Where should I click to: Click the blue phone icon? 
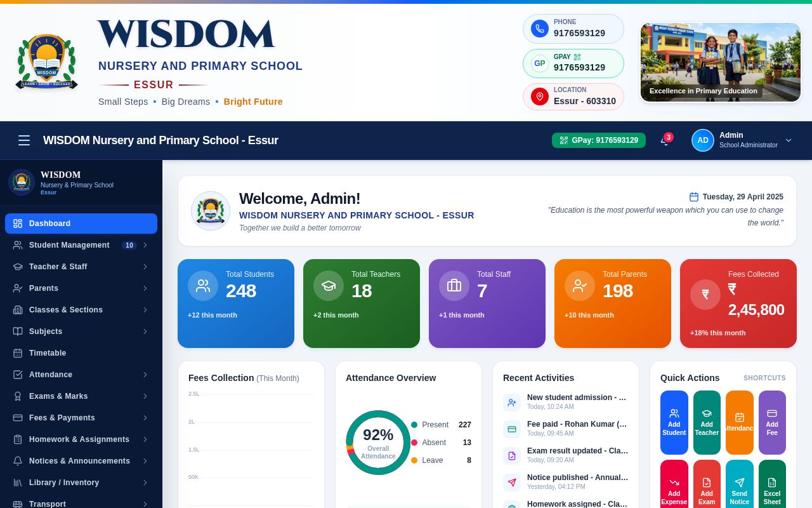pyautogui.click(x=540, y=29)
